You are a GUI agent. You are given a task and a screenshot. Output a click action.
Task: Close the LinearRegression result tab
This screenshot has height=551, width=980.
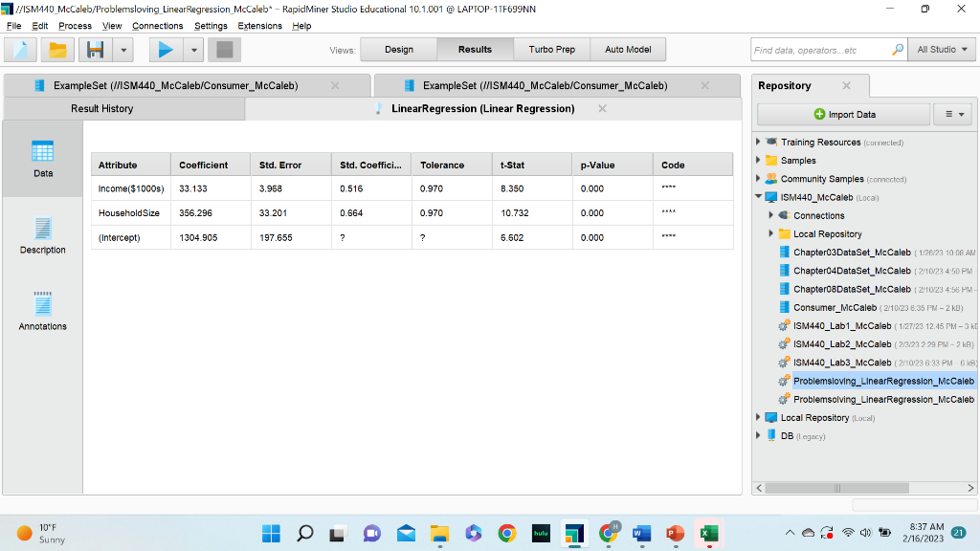(x=603, y=109)
